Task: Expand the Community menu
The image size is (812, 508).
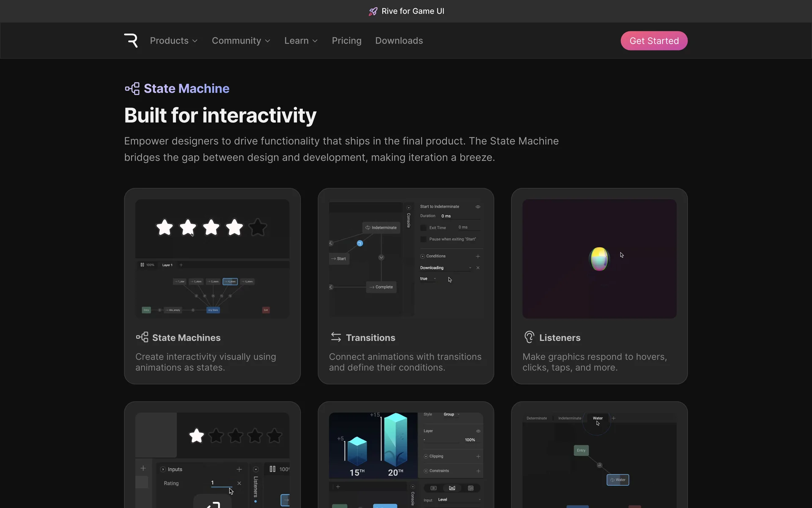Action: click(241, 41)
